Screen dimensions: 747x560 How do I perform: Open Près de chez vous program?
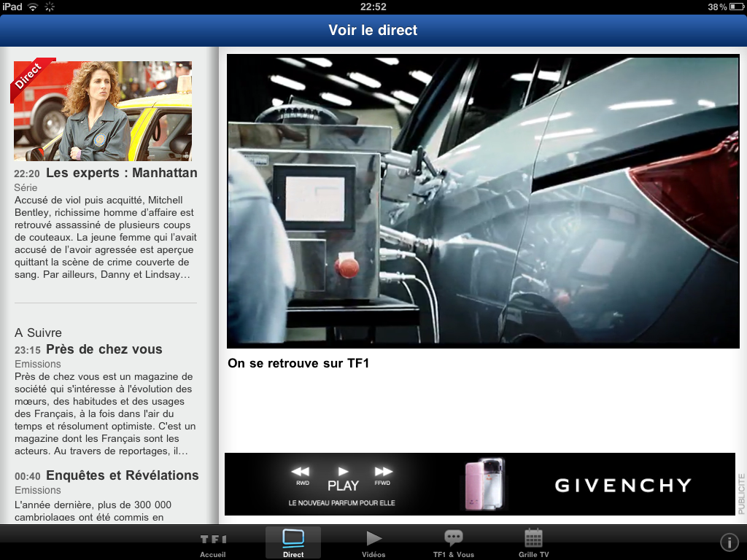[104, 349]
